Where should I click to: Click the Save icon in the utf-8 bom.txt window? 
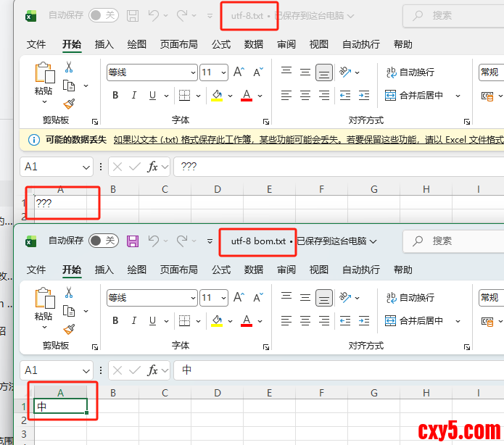pos(133,241)
